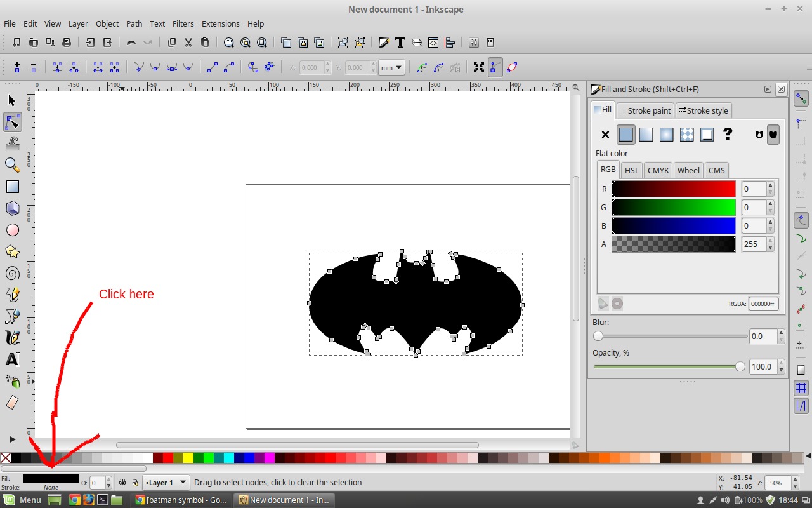This screenshot has width=812, height=508.
Task: Iconify the Fill and Stroke panel
Action: pyautogui.click(x=768, y=90)
